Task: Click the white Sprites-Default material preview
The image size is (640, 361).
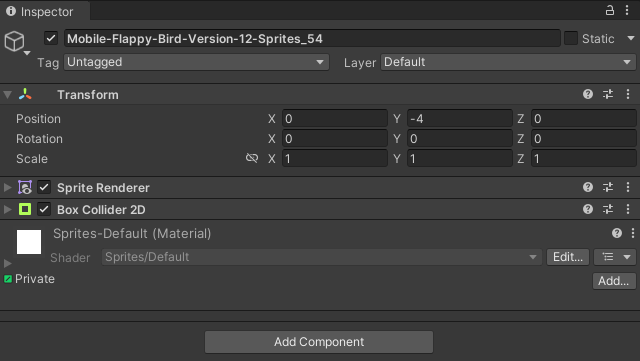Action: [29, 242]
